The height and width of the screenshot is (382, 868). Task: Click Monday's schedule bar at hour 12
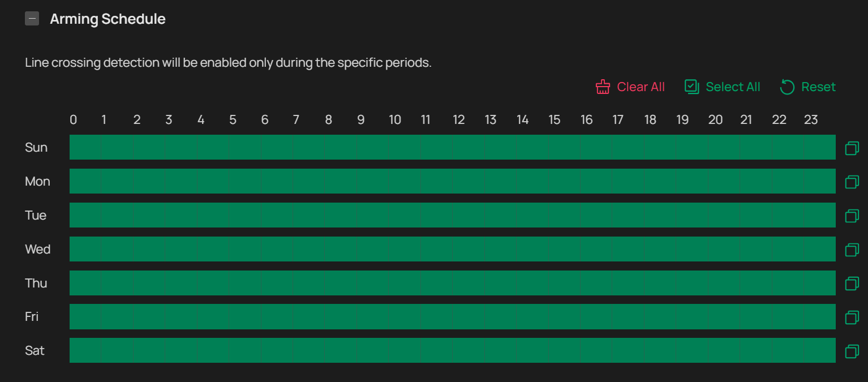[469, 181]
